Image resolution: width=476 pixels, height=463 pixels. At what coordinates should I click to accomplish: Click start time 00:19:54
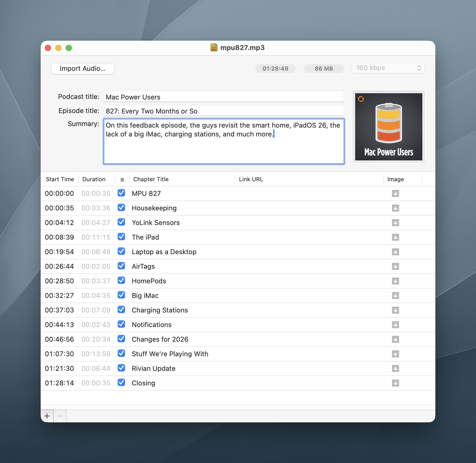pyautogui.click(x=59, y=252)
